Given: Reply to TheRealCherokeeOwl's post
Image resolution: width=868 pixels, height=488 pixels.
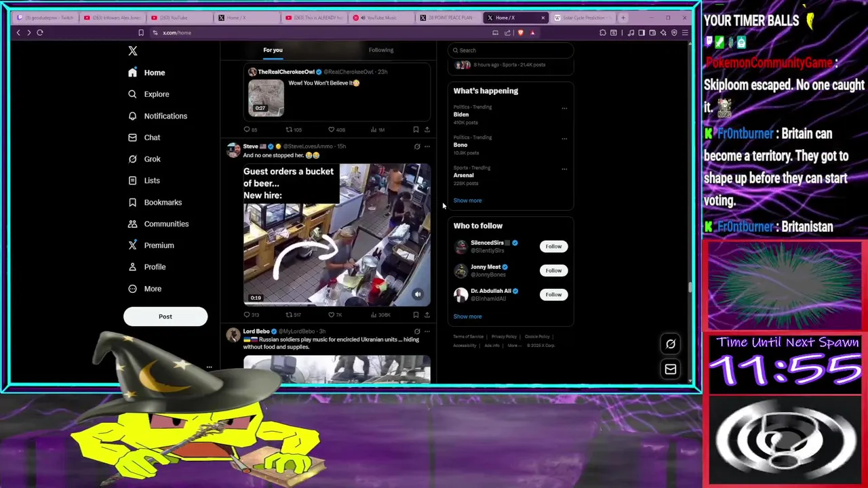Looking at the screenshot, I should pyautogui.click(x=250, y=129).
